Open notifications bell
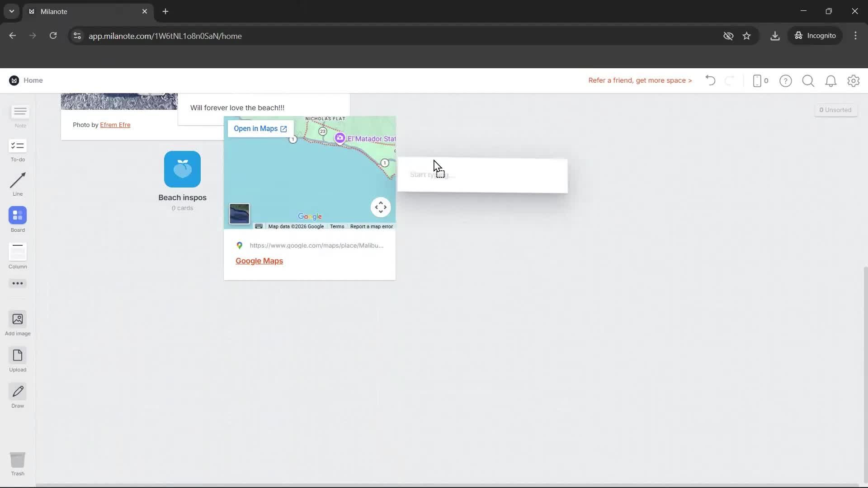This screenshot has width=868, height=488. pos(831,81)
